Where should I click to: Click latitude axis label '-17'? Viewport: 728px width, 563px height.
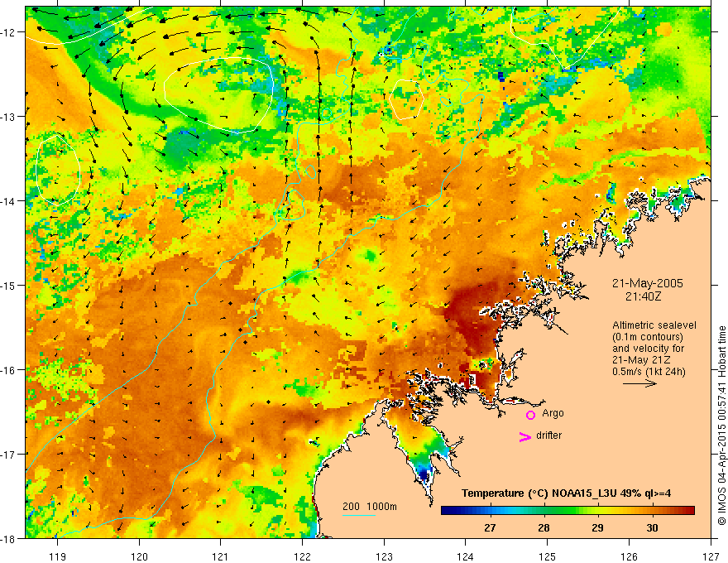point(9,454)
